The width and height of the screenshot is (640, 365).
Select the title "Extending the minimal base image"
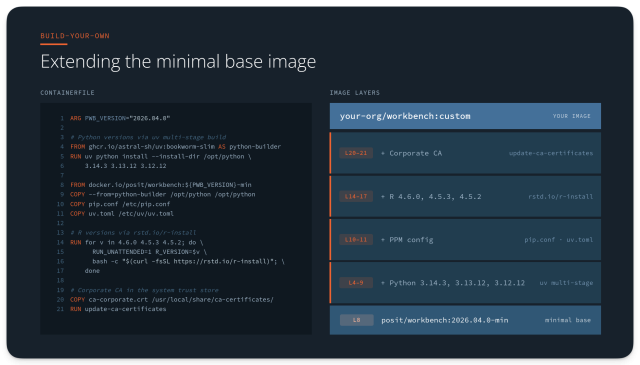coord(178,62)
